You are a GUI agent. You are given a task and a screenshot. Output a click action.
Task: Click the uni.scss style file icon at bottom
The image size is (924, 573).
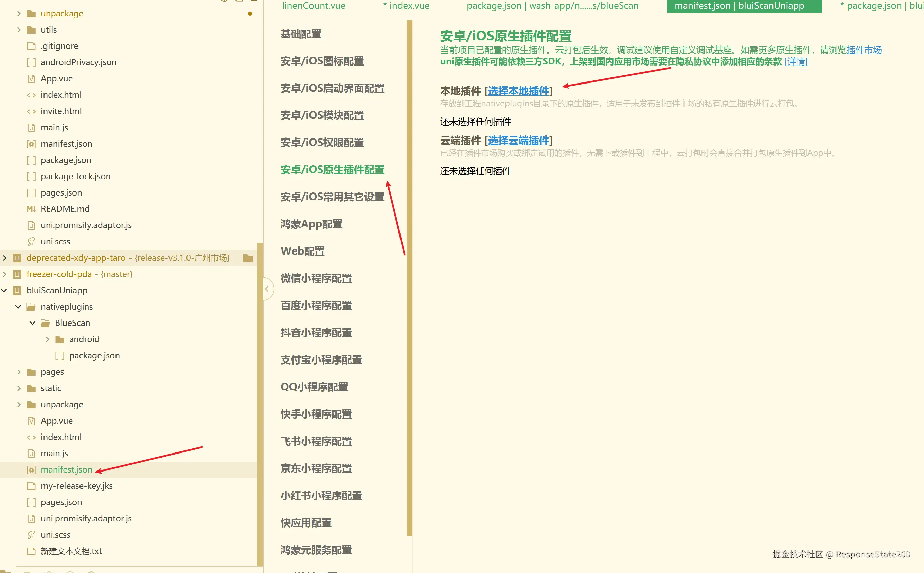(31, 535)
